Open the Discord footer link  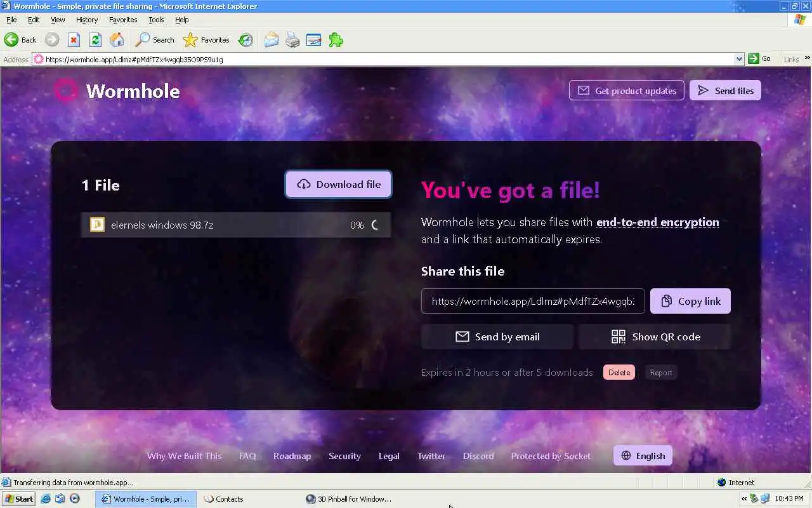pos(478,456)
